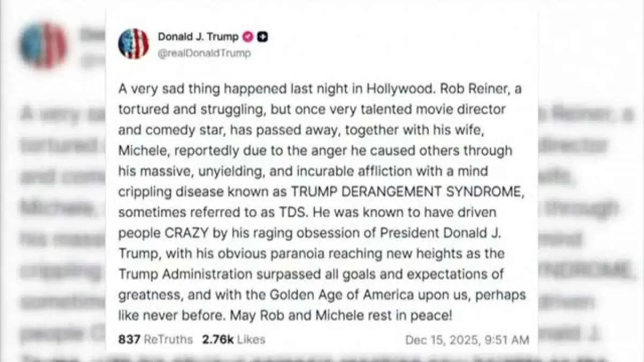644x362 pixels.
Task: Click the black plus badge beside the name
Action: [263, 37]
